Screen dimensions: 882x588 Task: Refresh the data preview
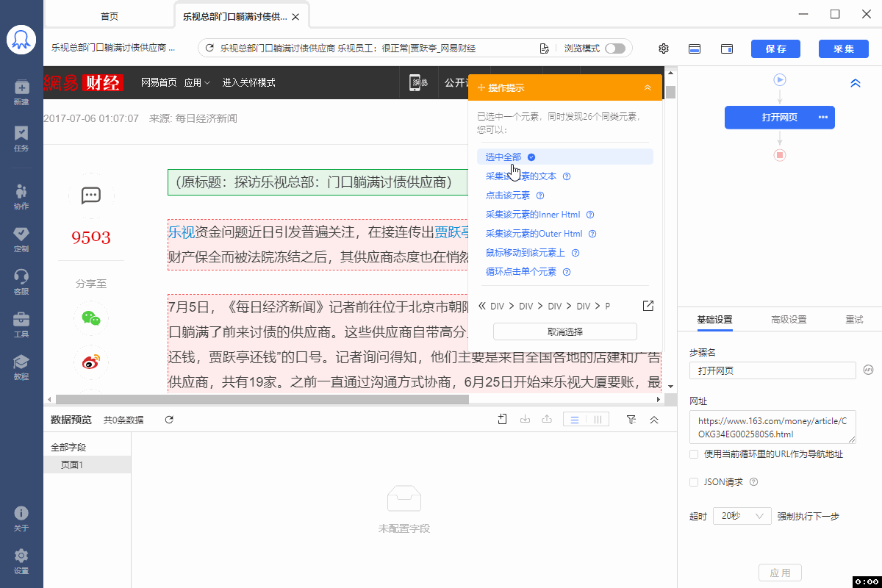[x=169, y=420]
